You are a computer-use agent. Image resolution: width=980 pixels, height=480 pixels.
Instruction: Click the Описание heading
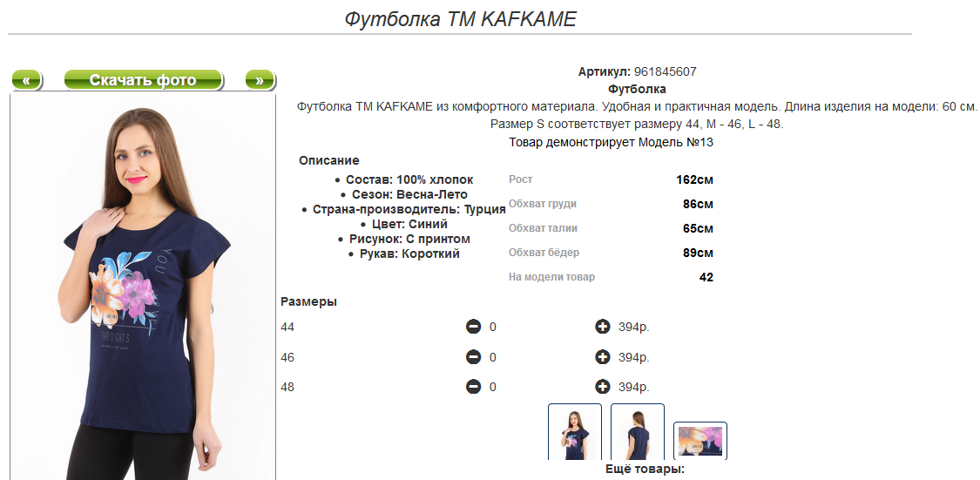pos(328,160)
